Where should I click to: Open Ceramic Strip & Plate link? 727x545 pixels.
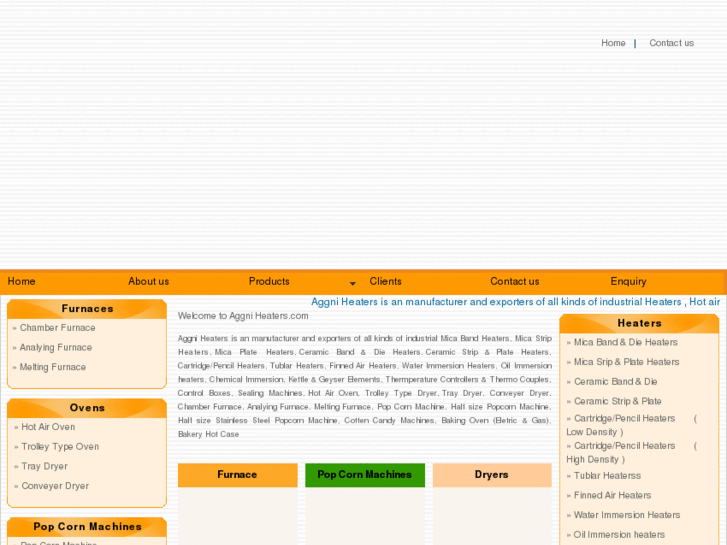point(618,401)
